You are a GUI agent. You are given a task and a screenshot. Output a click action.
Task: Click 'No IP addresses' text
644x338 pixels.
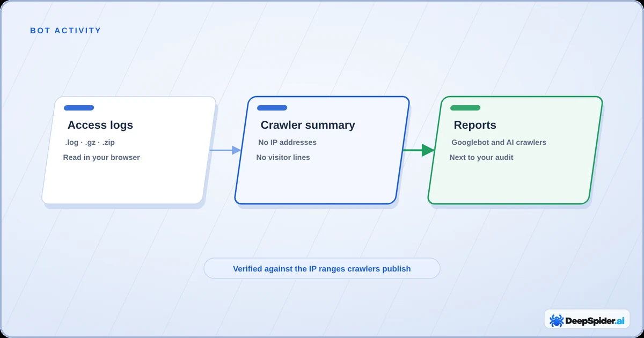point(287,142)
